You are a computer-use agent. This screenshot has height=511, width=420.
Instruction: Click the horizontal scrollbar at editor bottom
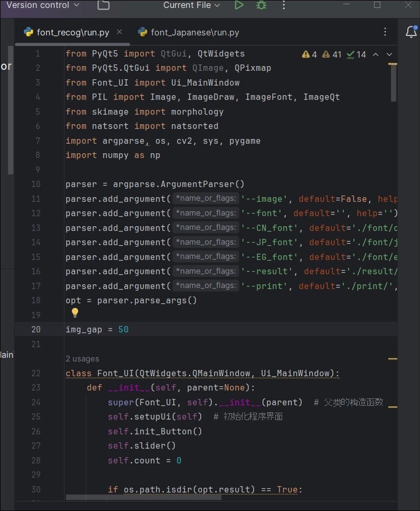[85, 497]
